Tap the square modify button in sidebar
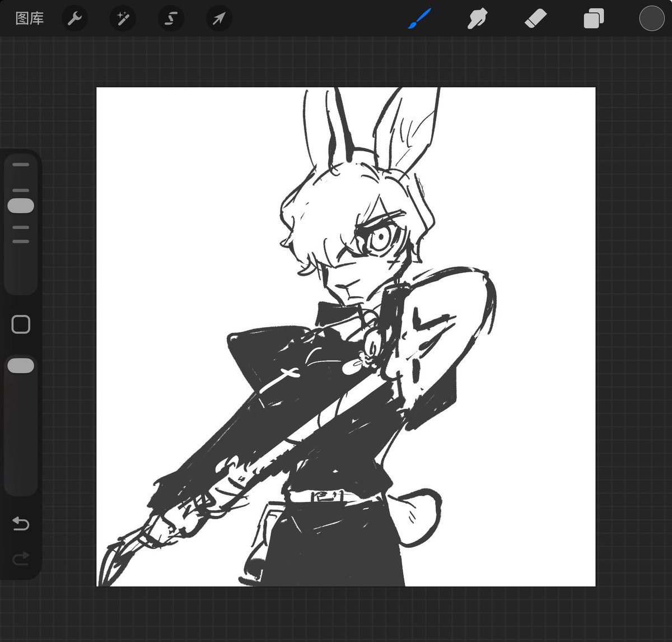This screenshot has width=672, height=642. [21, 324]
